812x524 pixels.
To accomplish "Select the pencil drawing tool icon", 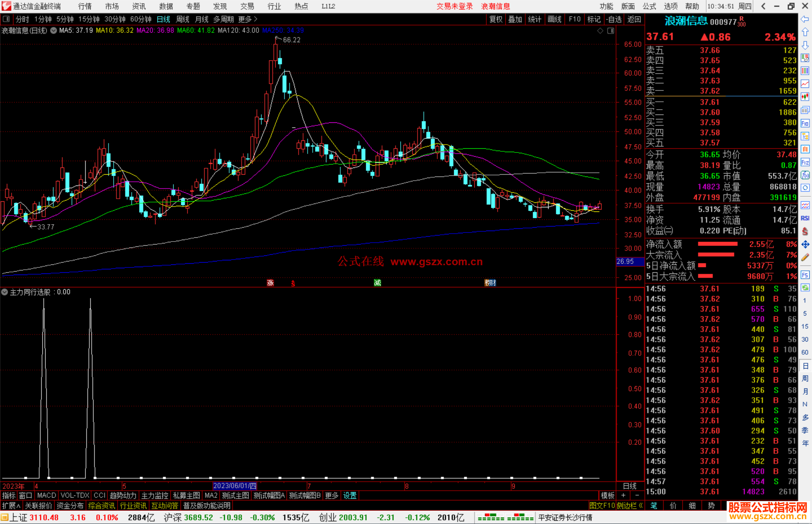I will (805, 258).
